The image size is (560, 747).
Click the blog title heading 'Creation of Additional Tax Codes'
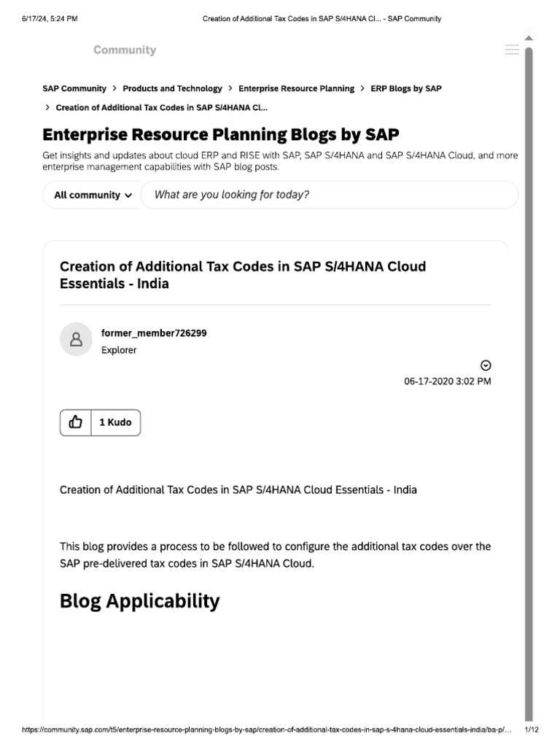point(243,275)
